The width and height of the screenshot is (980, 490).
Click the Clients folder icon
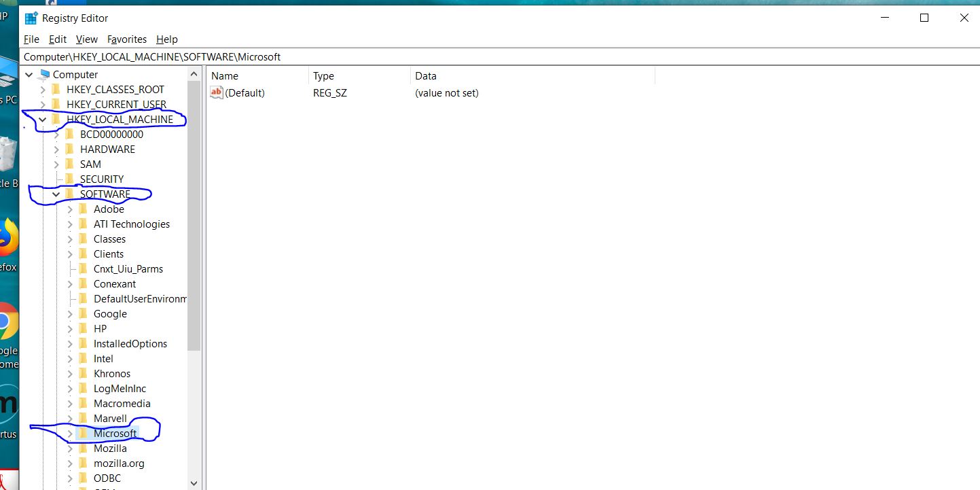[x=83, y=254]
